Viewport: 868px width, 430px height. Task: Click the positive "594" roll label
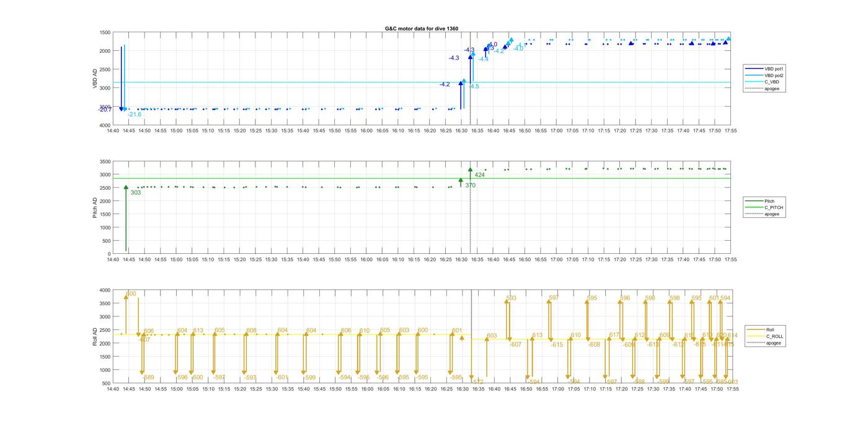[725, 298]
